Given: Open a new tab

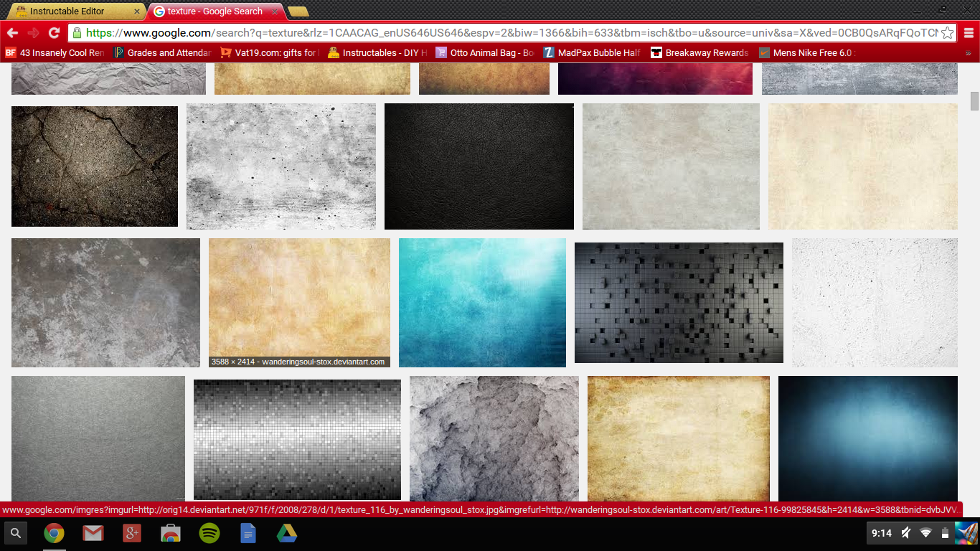Looking at the screenshot, I should tap(298, 11).
